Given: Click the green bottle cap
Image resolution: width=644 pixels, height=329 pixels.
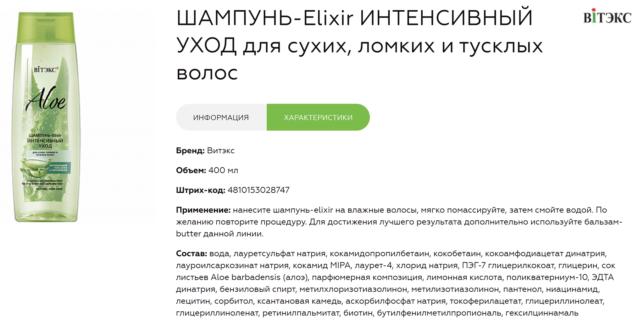Looking at the screenshot, I should pyautogui.click(x=46, y=27).
